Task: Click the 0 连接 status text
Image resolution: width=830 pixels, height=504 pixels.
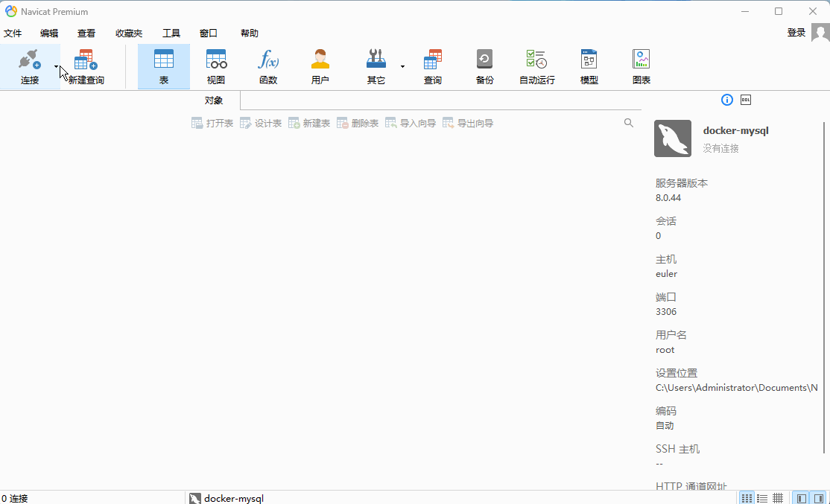Action: [15, 498]
